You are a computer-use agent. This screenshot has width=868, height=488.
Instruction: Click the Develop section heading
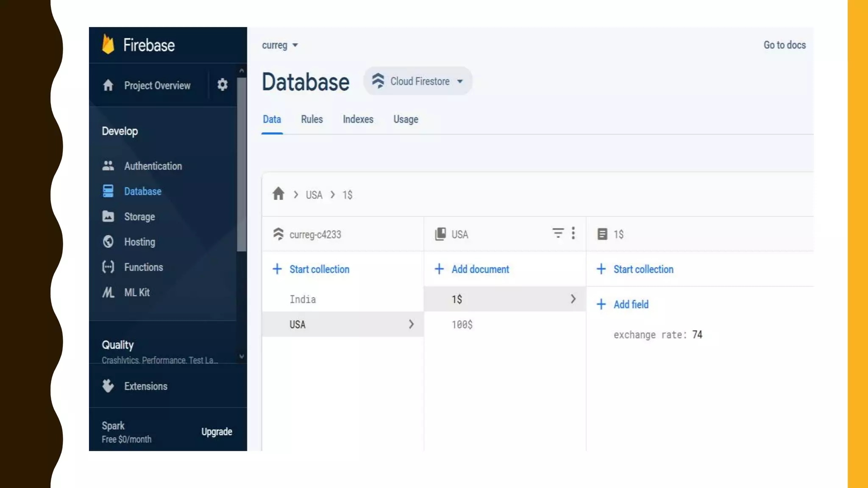pos(120,131)
